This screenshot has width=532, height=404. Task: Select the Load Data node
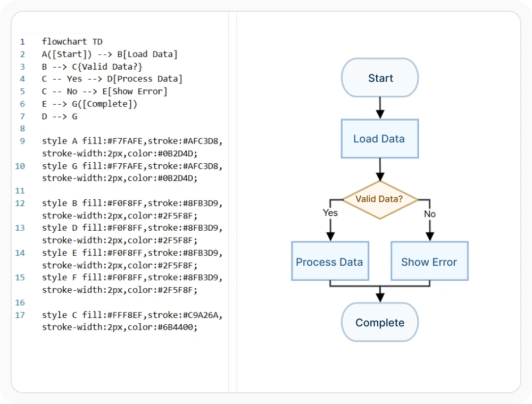coord(380,139)
